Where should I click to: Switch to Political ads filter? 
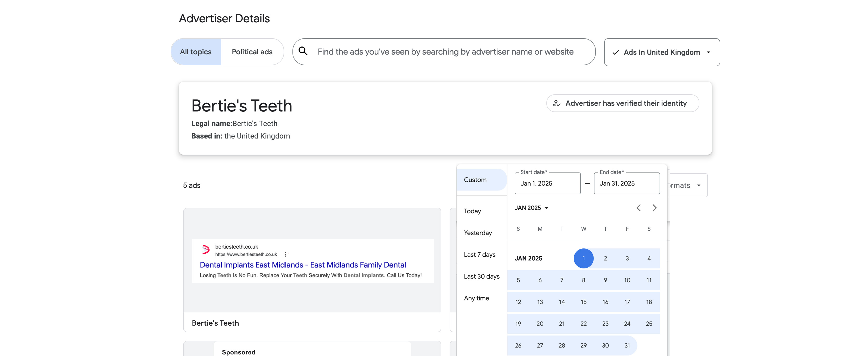[252, 52]
